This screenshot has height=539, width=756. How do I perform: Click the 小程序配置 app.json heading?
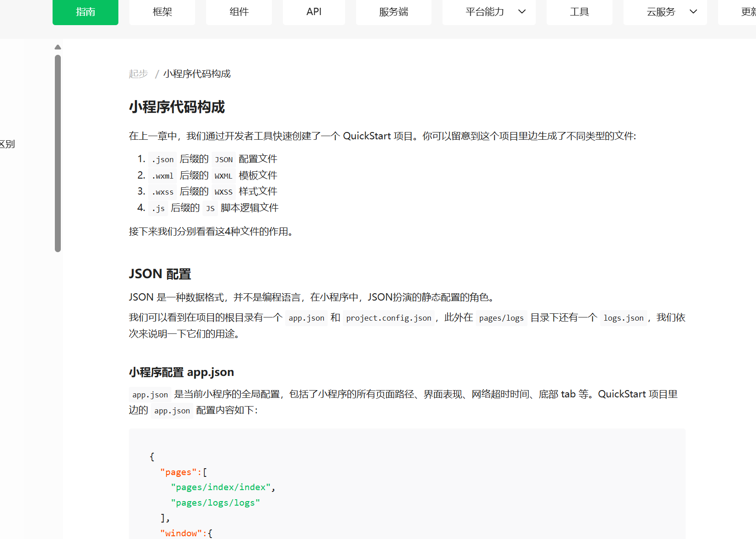tap(181, 372)
